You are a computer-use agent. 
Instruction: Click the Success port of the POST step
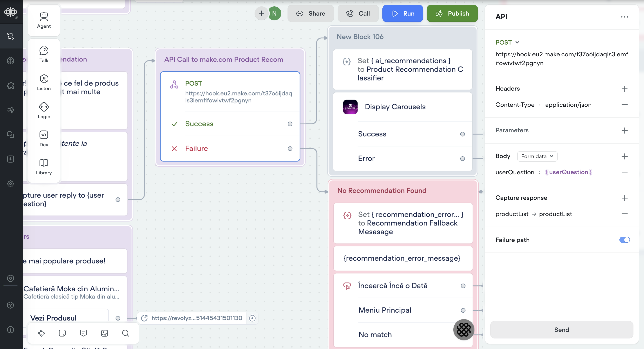(290, 124)
